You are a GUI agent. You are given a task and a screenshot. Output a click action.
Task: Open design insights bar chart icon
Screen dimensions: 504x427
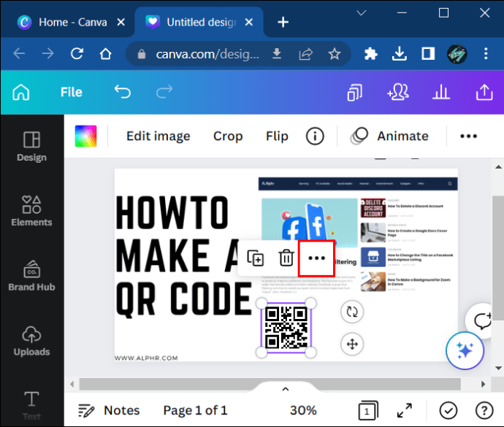click(x=441, y=92)
